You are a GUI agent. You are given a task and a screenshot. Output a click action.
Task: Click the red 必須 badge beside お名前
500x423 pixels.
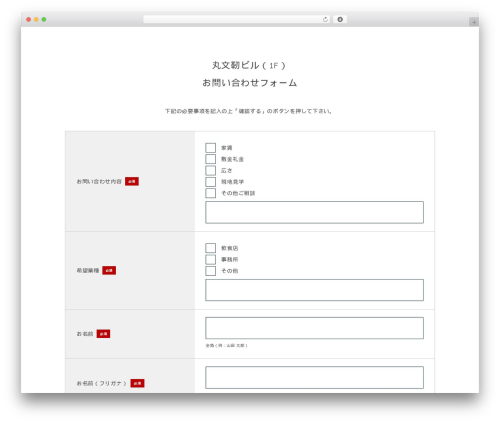pos(103,334)
